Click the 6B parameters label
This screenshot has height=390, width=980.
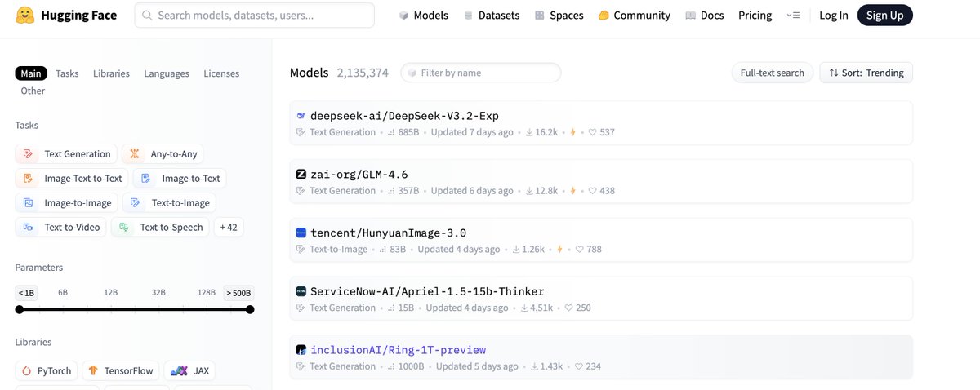tap(63, 292)
